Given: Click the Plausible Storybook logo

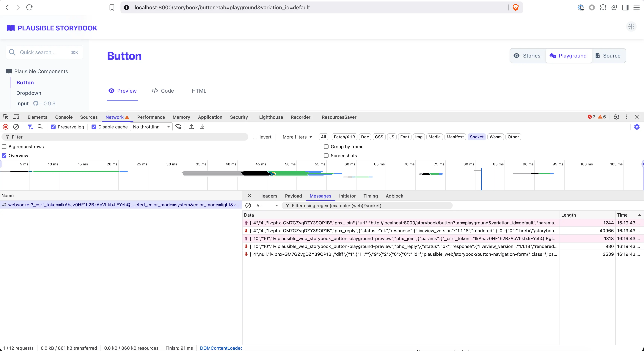Looking at the screenshot, I should [52, 28].
